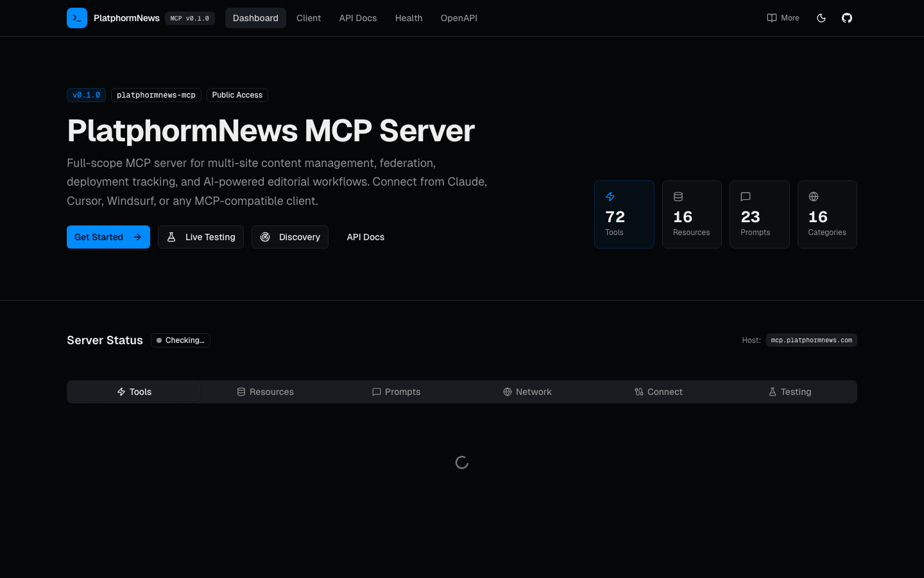This screenshot has width=924, height=578.
Task: Go to Dashboard in top navigation
Action: 255,18
